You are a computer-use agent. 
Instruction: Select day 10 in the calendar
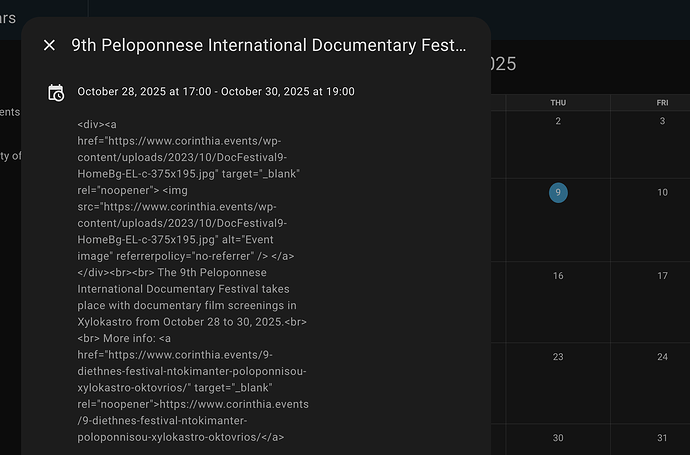pos(662,192)
